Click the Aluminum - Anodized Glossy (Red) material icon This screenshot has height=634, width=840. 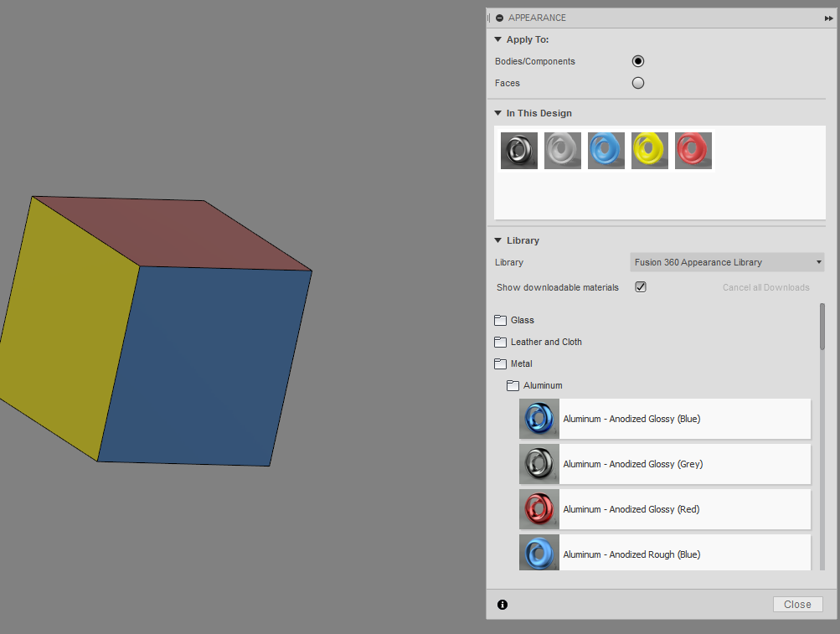539,509
